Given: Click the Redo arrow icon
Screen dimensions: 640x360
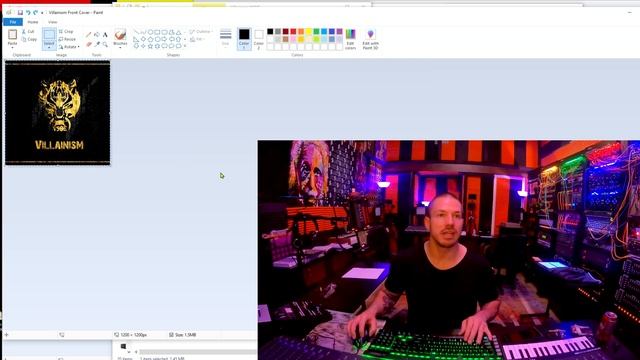Looking at the screenshot, I should pos(36,13).
